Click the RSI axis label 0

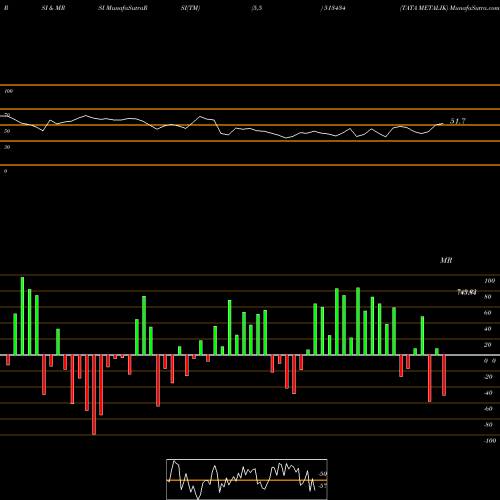(x=5, y=171)
